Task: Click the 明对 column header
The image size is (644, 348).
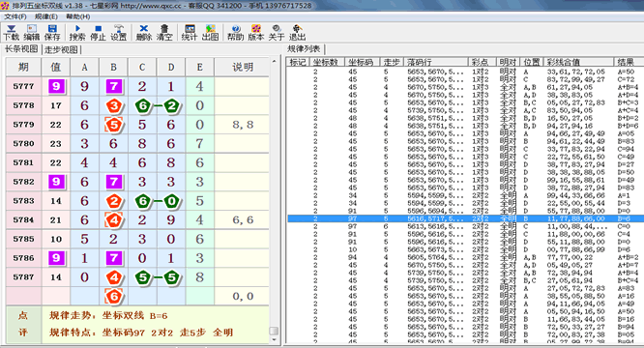Action: pyautogui.click(x=508, y=62)
